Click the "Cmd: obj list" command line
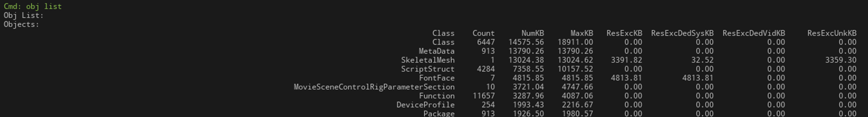The height and width of the screenshot is (117, 868). click(x=33, y=6)
